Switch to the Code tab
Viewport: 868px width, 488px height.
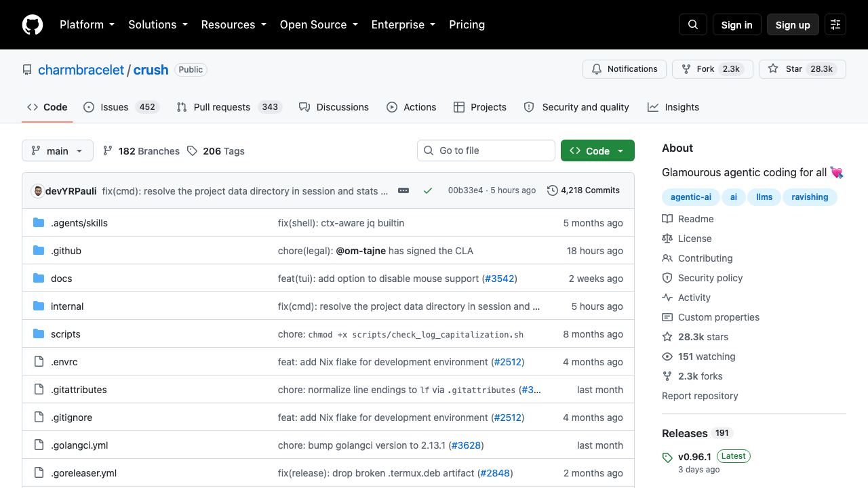[x=47, y=107]
